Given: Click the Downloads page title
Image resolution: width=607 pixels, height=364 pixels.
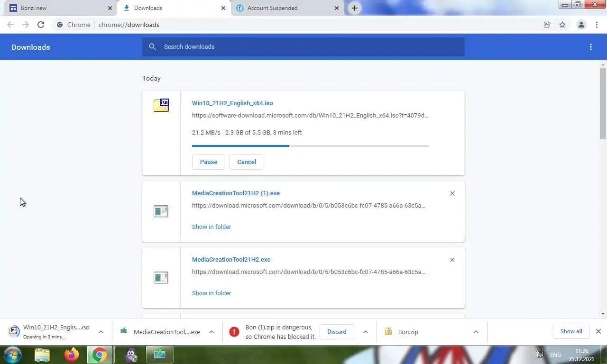Looking at the screenshot, I should 31,47.
